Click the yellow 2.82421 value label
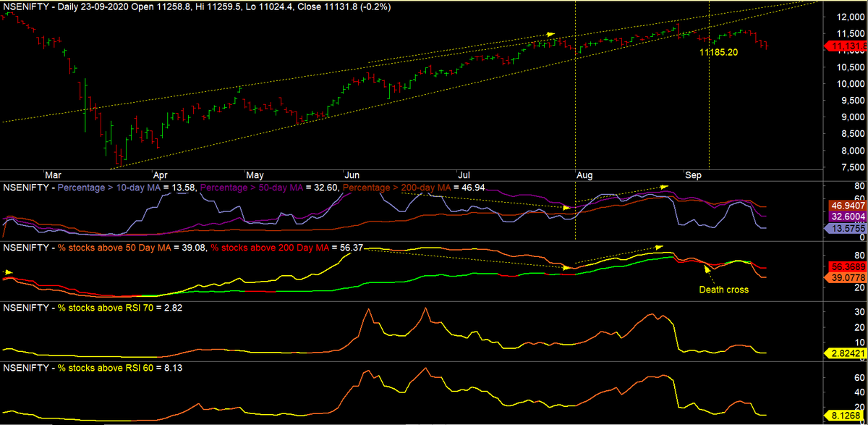Viewport: 868px width, 425px height. 846,353
